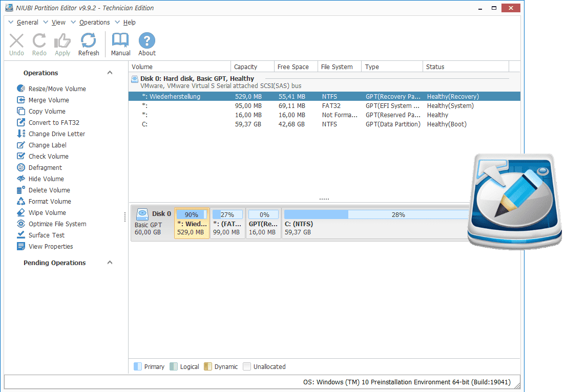Click the Change Drive Letter icon

[x=21, y=134]
